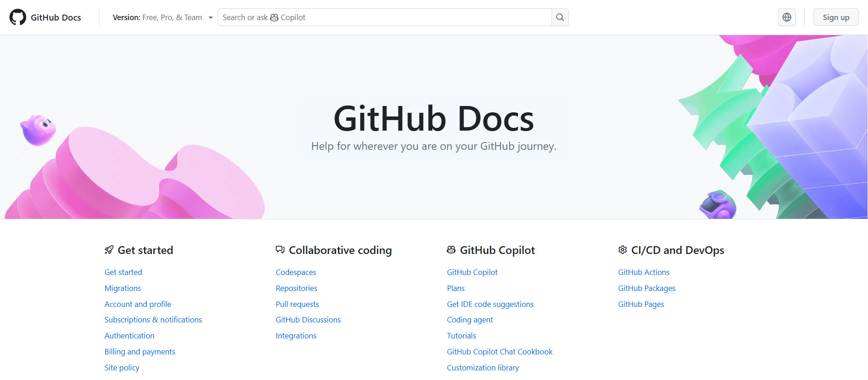Screen dimensions: 868x380
Task: Click the large GitHub Docs hero title
Action: [434, 119]
